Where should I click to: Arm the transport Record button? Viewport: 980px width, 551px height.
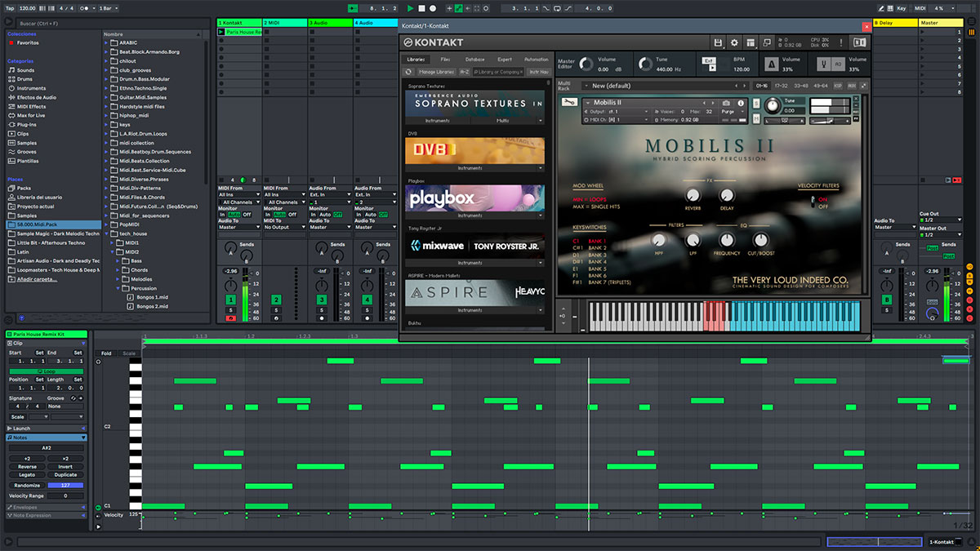coord(432,8)
